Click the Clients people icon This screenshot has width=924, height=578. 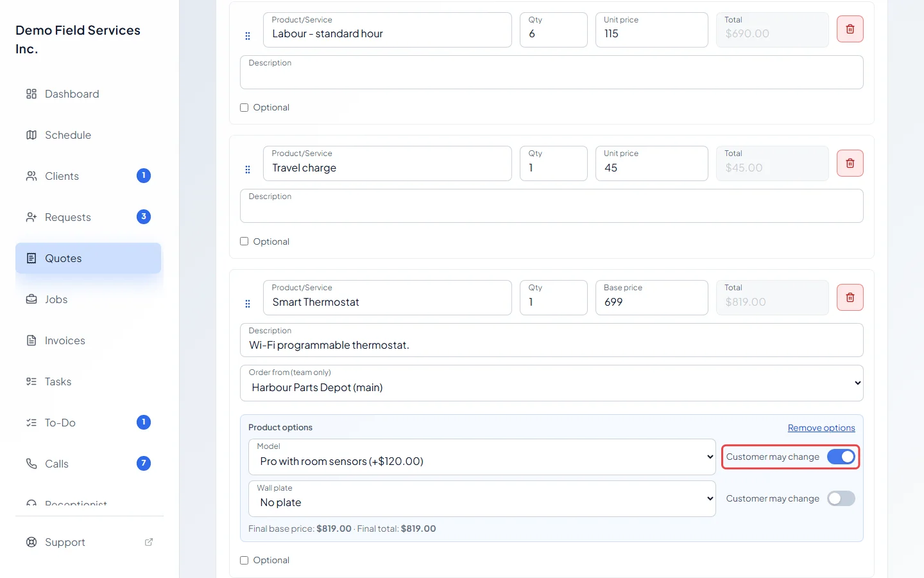(x=31, y=176)
